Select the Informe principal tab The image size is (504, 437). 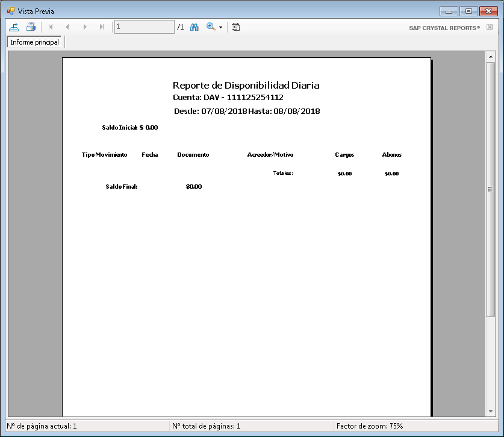tap(34, 42)
